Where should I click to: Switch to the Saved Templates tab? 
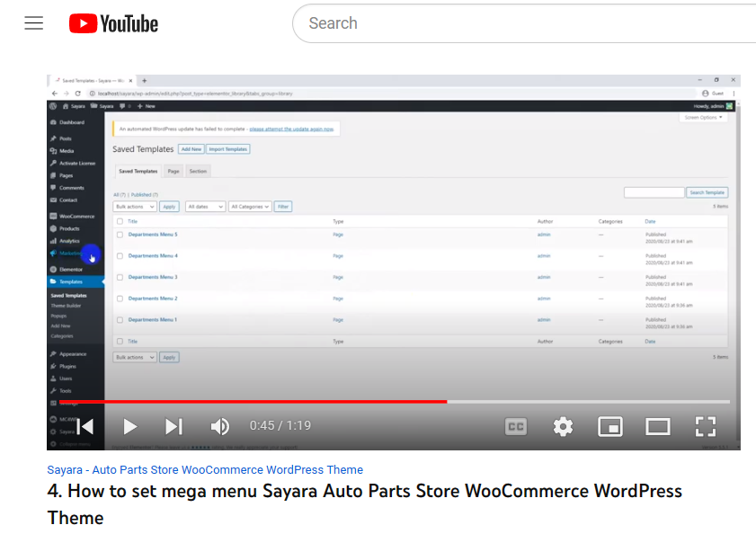pos(138,171)
